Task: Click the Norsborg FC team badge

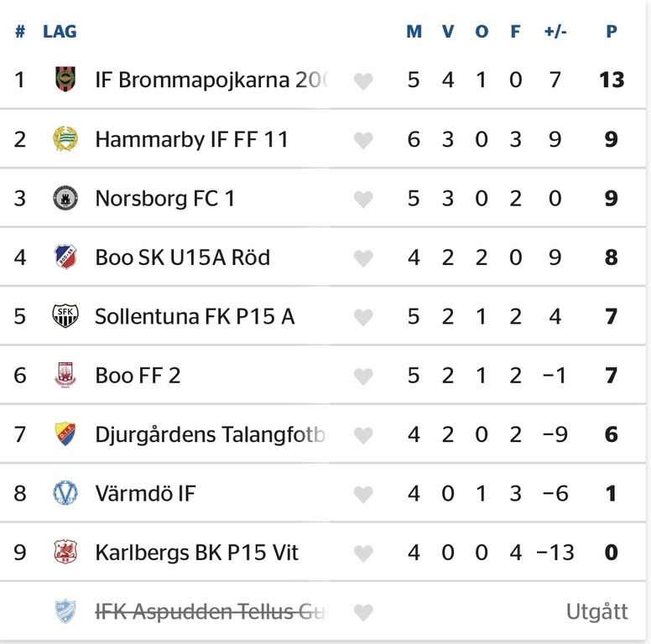Action: 65,198
